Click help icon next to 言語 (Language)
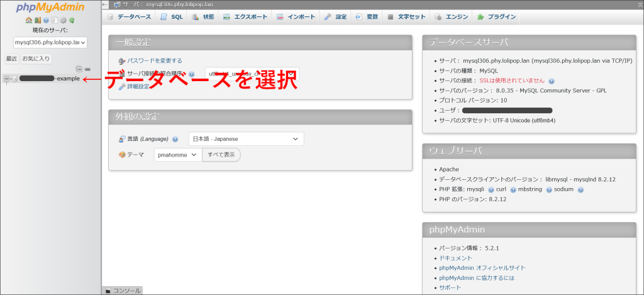The height and width of the screenshot is (295, 644). [x=175, y=139]
